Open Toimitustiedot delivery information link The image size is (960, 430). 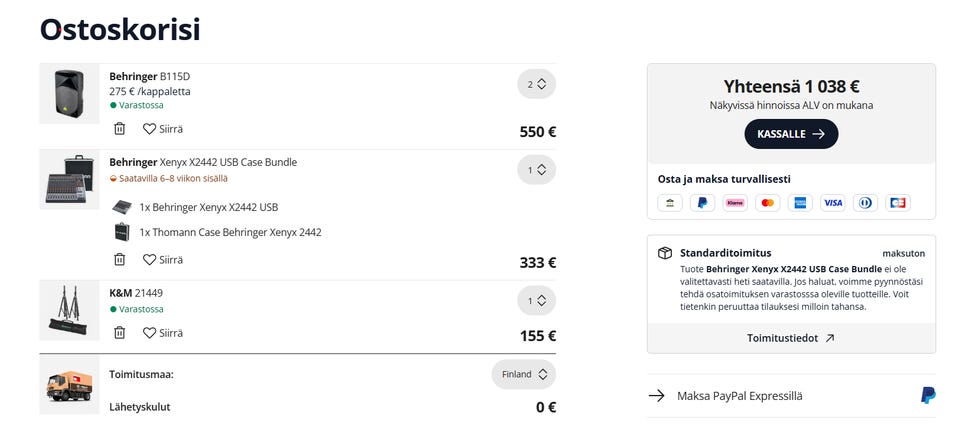click(x=790, y=338)
